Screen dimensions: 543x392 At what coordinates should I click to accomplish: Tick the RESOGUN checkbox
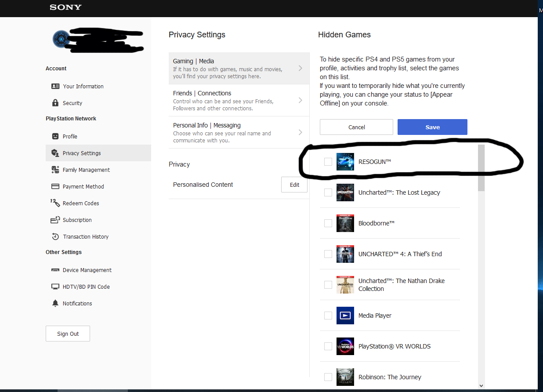click(x=328, y=162)
